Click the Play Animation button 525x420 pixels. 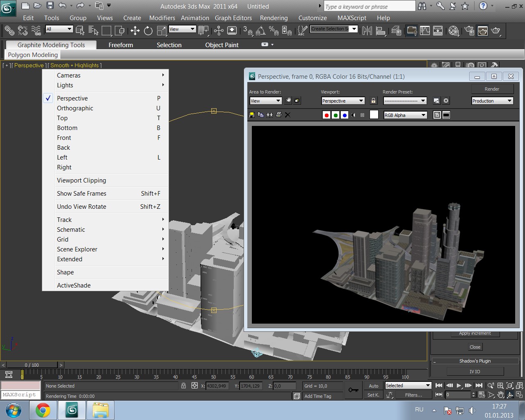click(459, 386)
